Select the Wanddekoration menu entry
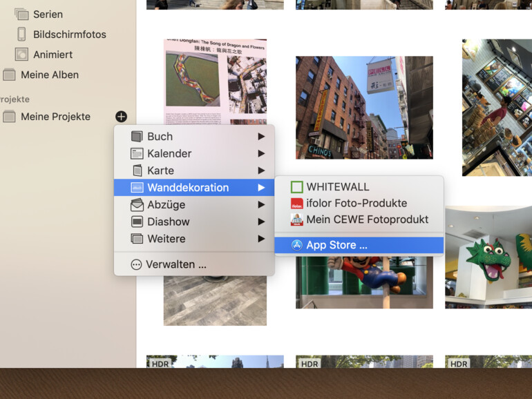 pos(194,188)
